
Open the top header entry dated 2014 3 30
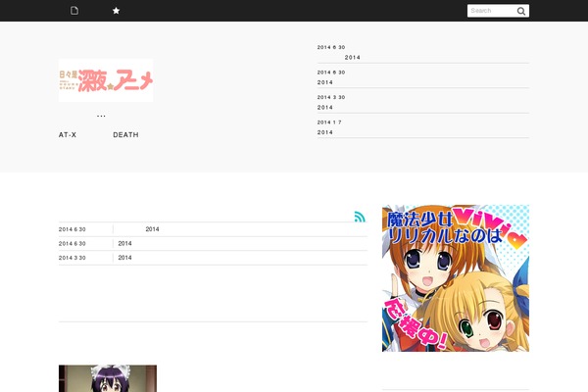[423, 102]
